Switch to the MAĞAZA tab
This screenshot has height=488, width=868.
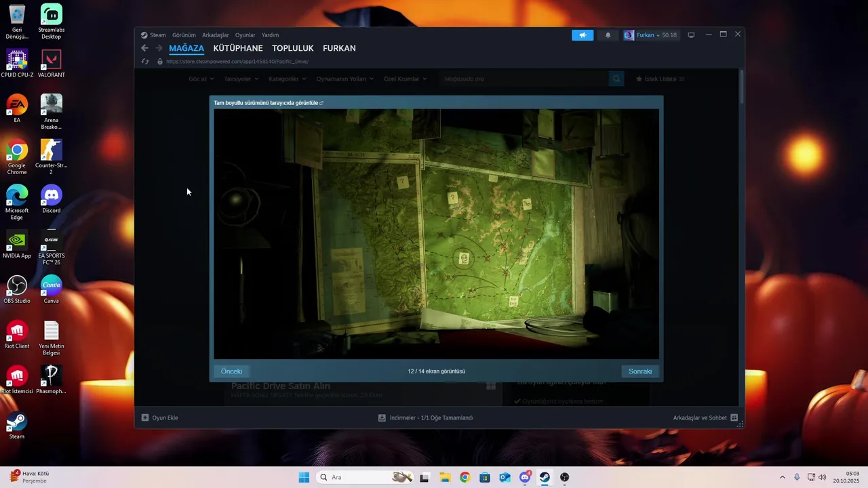[x=186, y=48]
